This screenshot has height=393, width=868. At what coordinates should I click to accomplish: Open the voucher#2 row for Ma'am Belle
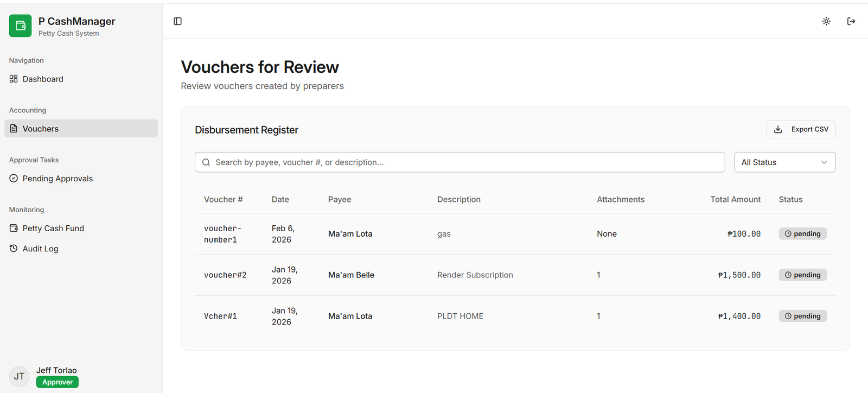click(x=351, y=275)
